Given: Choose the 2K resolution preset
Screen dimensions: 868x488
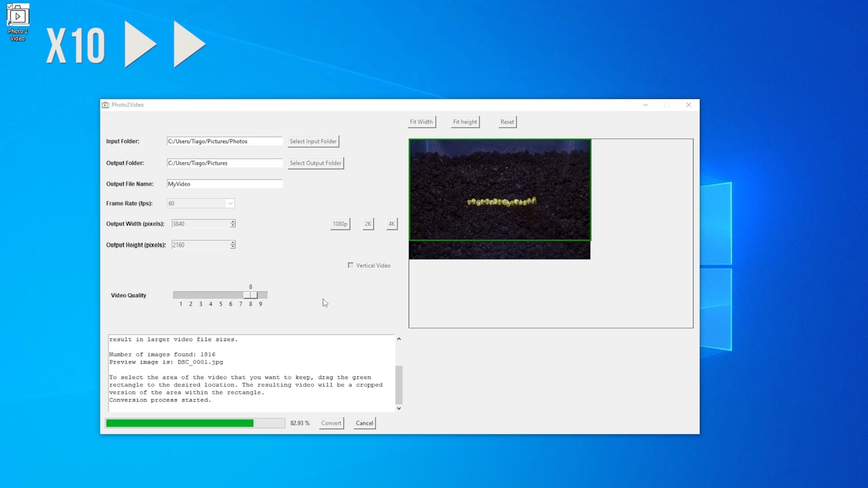Looking at the screenshot, I should (368, 224).
